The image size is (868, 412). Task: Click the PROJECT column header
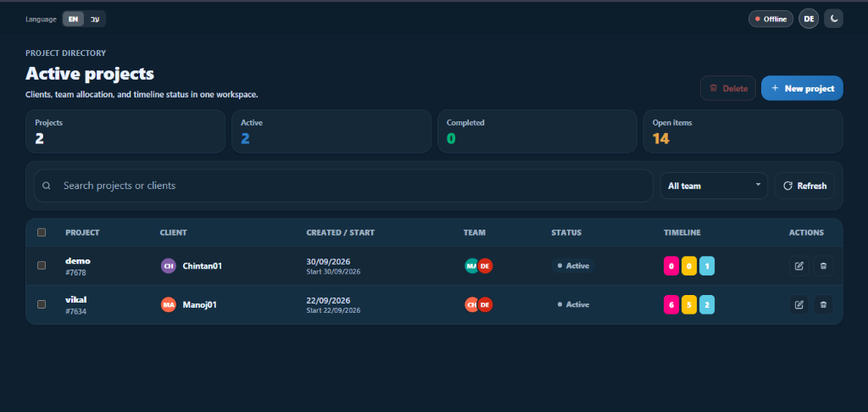tap(82, 232)
